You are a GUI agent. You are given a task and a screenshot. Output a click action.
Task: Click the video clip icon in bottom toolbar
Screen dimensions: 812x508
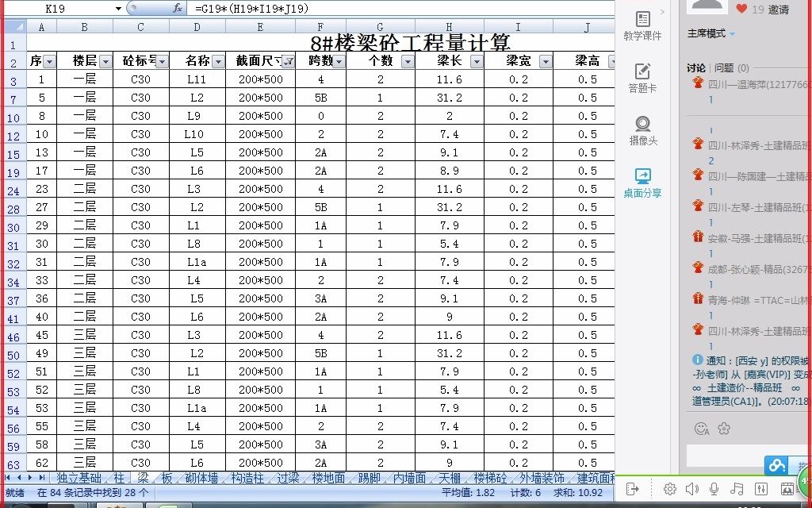(x=787, y=488)
